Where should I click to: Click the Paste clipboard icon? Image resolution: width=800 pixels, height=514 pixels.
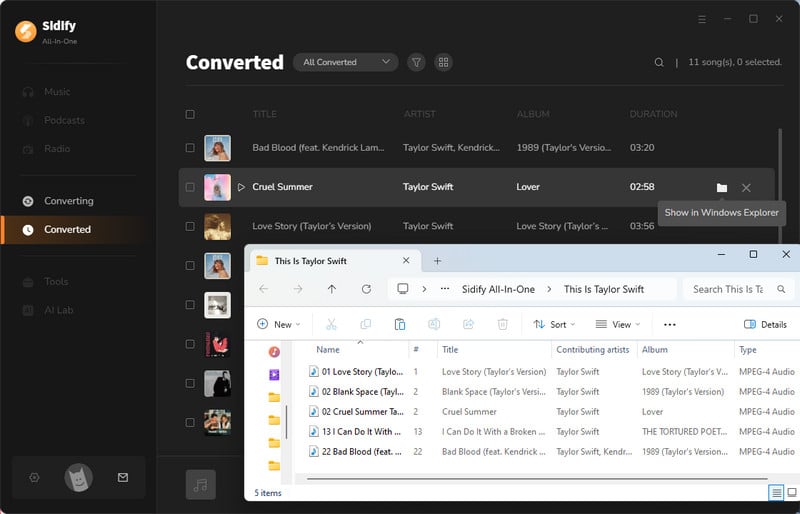tap(400, 324)
